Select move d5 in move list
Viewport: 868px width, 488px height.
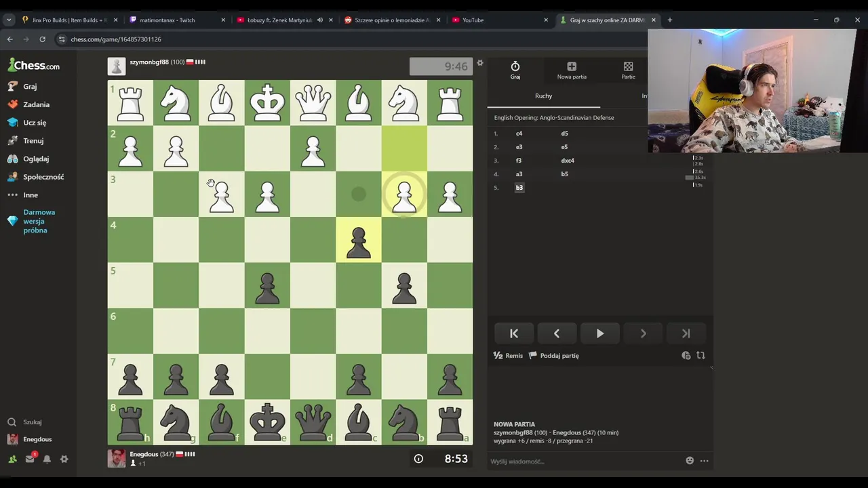click(x=564, y=134)
